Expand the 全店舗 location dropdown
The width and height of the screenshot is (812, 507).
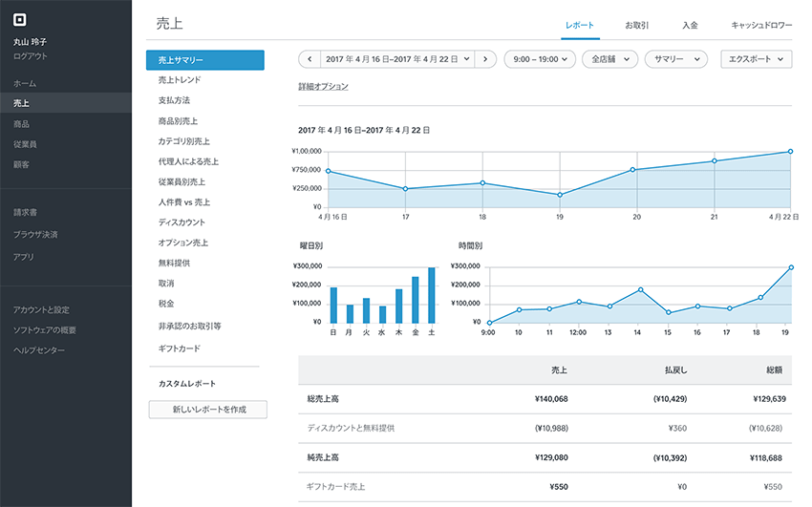tap(609, 59)
